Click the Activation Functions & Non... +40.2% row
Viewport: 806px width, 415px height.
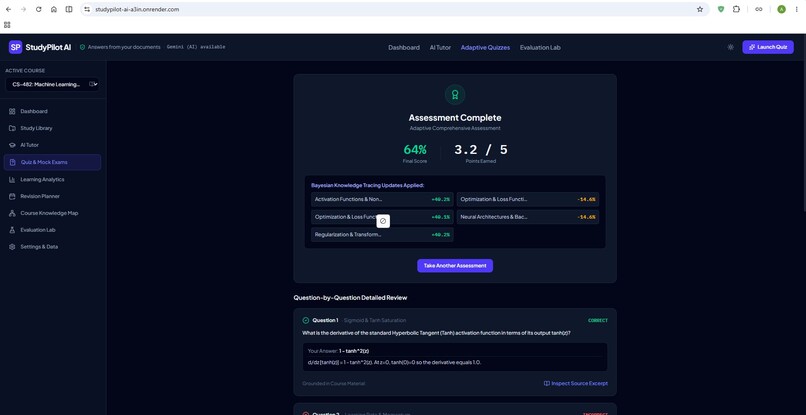pos(382,199)
